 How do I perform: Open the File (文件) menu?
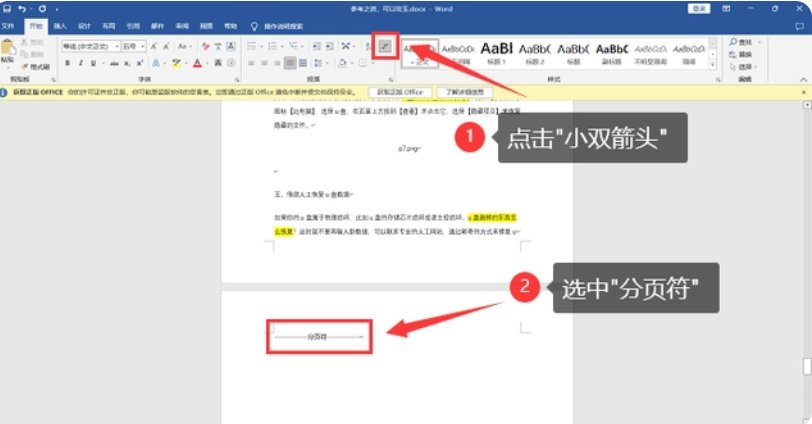click(9, 25)
